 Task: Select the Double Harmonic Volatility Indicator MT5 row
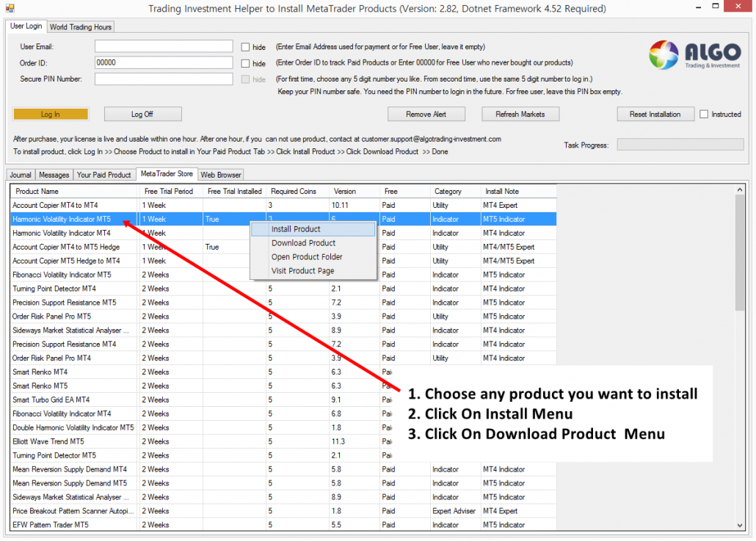pos(283,428)
